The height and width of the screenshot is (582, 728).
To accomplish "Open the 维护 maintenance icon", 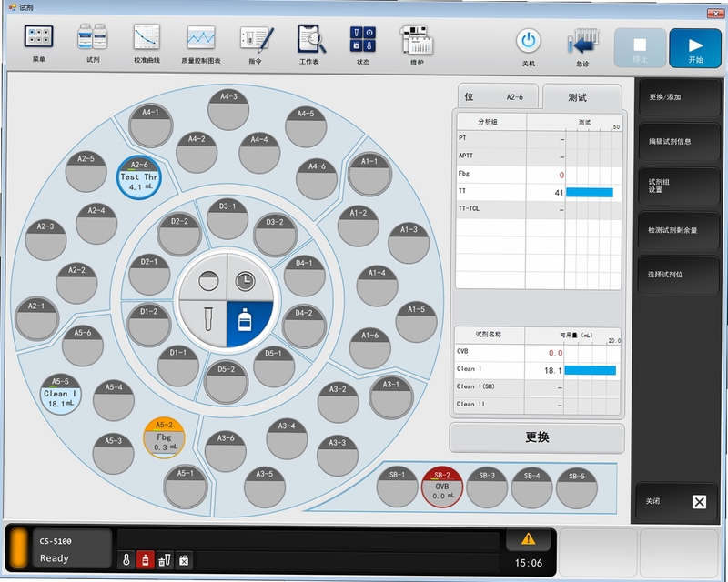I will click(417, 40).
